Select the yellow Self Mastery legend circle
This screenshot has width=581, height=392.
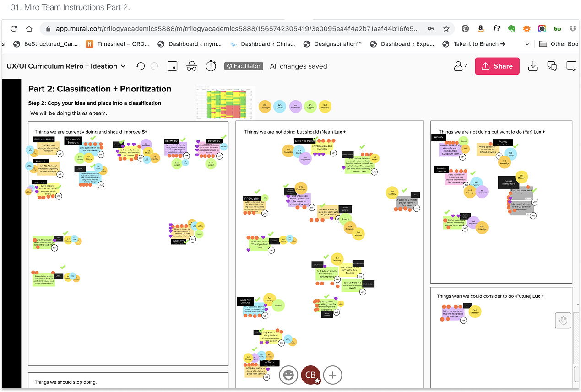[325, 107]
